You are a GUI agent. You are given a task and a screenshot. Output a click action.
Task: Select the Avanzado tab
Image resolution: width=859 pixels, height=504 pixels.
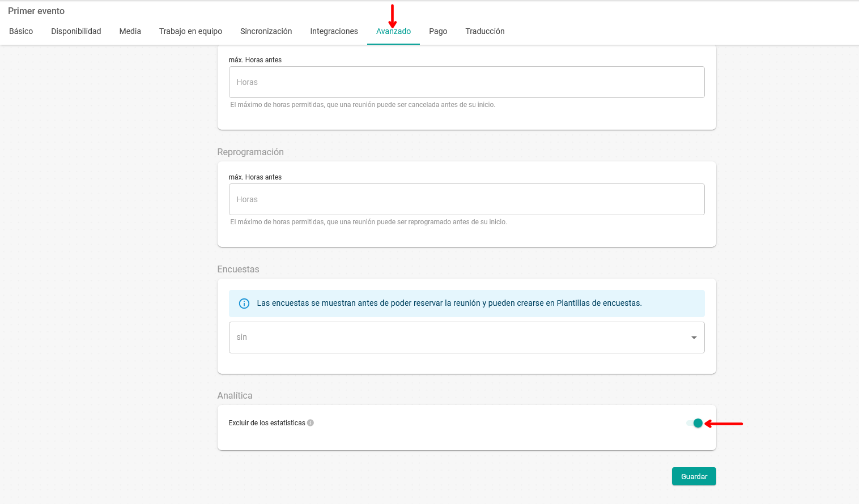click(x=393, y=31)
